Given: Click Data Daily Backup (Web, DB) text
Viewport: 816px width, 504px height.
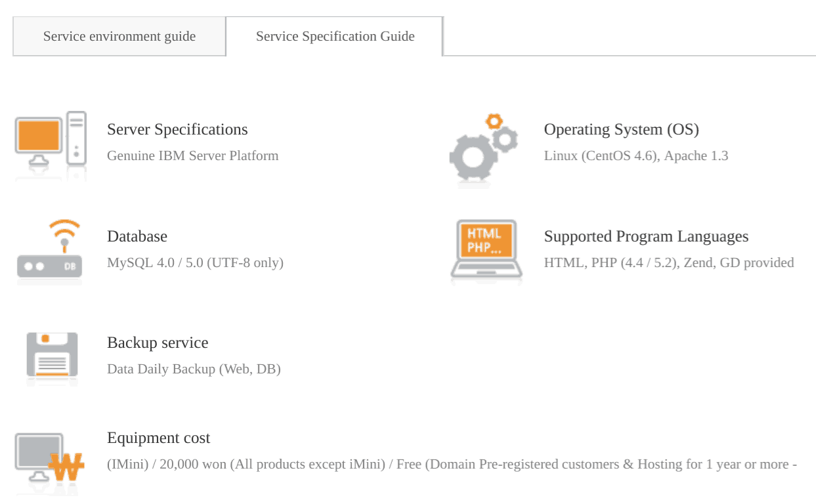Looking at the screenshot, I should (x=194, y=369).
